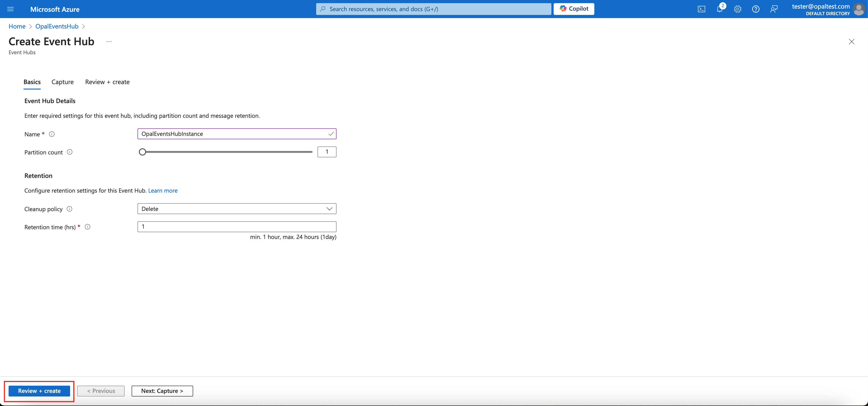
Task: Open the ellipsis menu beside Create Event Hub
Action: 109,41
